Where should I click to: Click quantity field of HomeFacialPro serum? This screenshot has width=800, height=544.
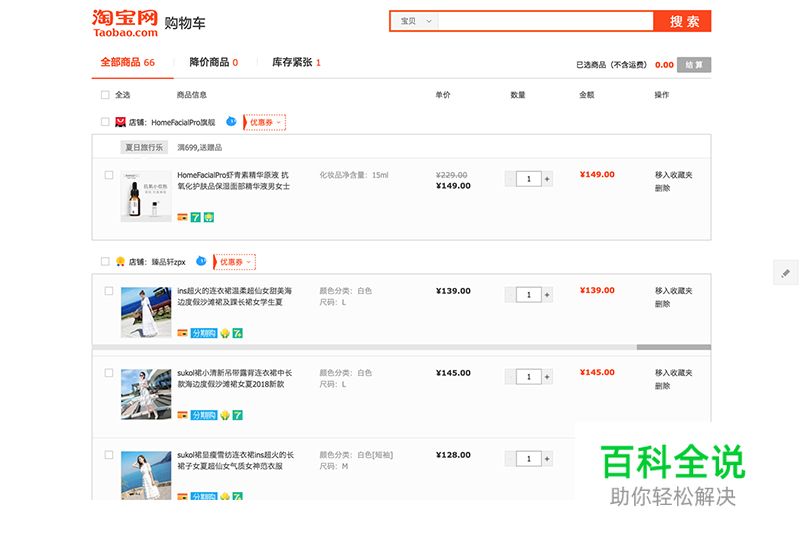(x=529, y=179)
